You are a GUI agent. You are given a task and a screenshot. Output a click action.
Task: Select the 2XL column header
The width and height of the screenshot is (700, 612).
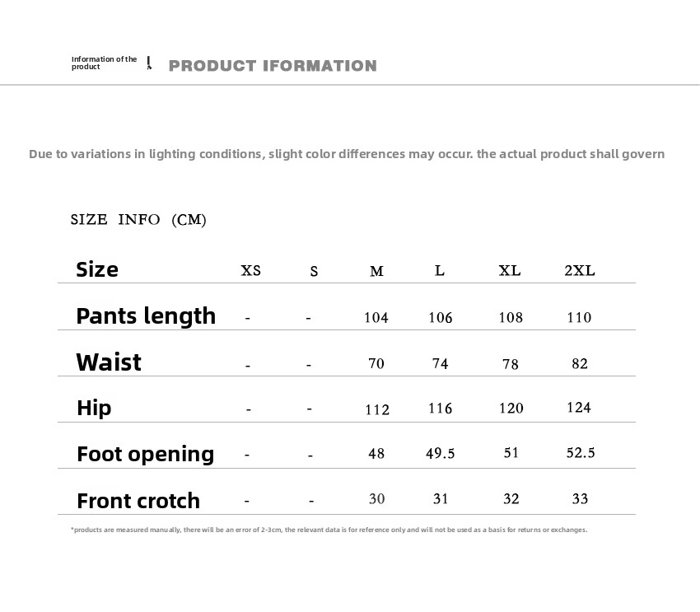point(580,270)
